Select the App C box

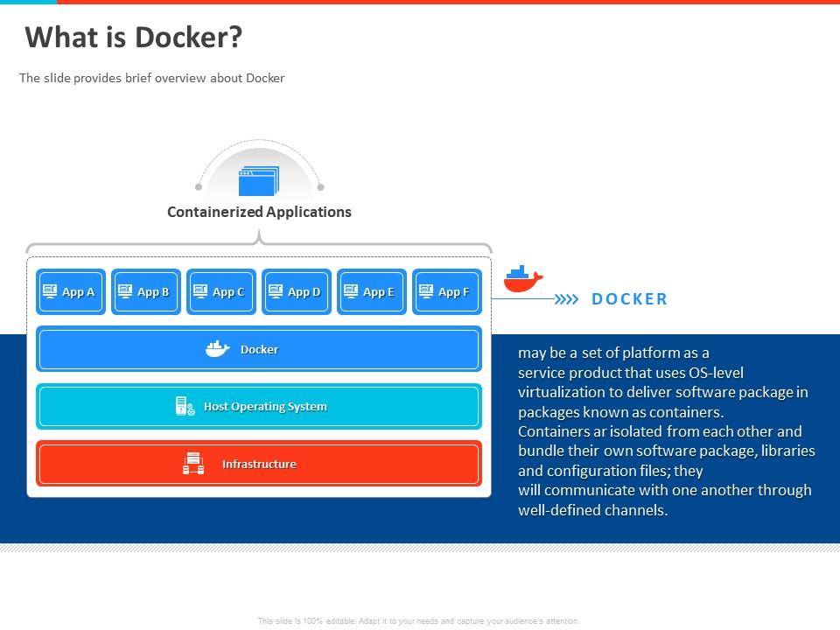click(221, 291)
